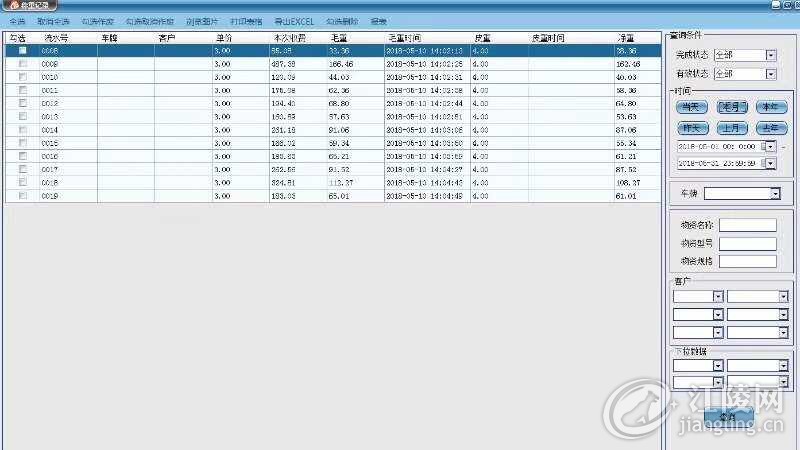
Task: Click gross weight cell 166.46
Action: click(341, 64)
